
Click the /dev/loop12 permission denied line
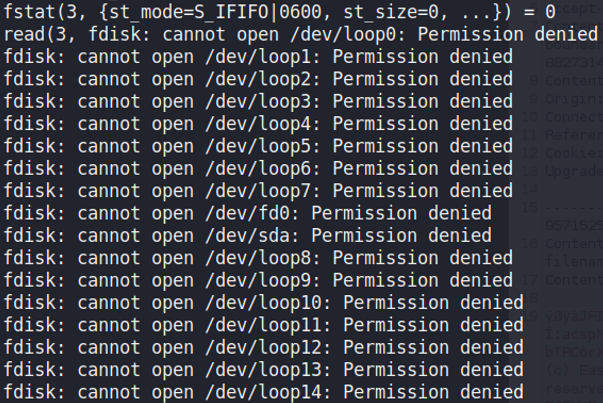click(263, 347)
